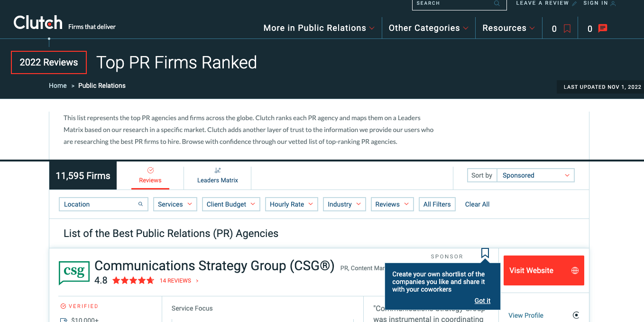Open the Sort by Sponsored dropdown
Image resolution: width=644 pixels, height=322 pixels.
(535, 175)
